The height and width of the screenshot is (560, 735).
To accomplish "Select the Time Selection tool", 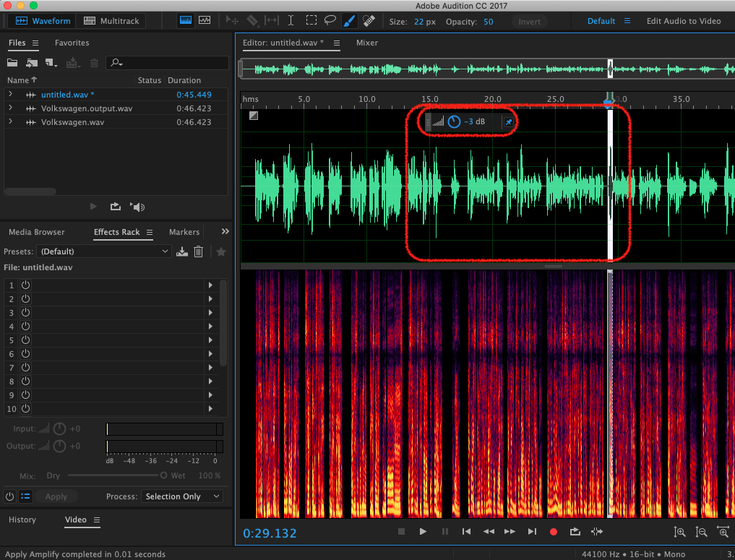I will point(291,21).
